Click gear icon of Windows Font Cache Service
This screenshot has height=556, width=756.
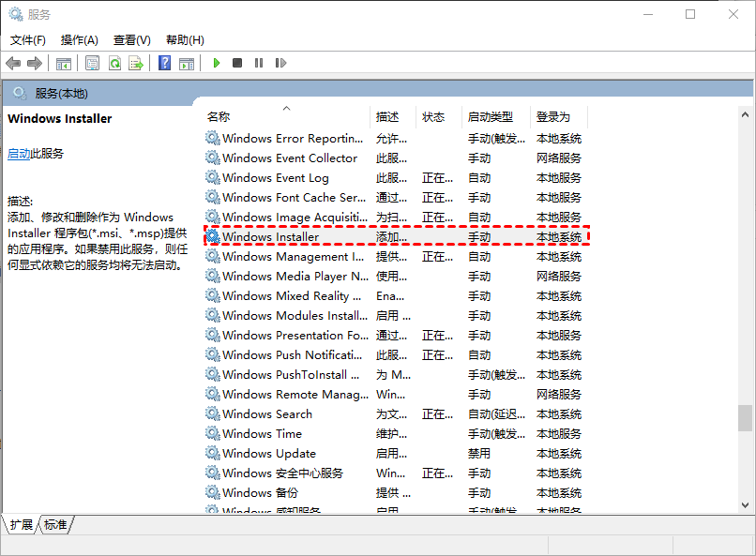(213, 197)
